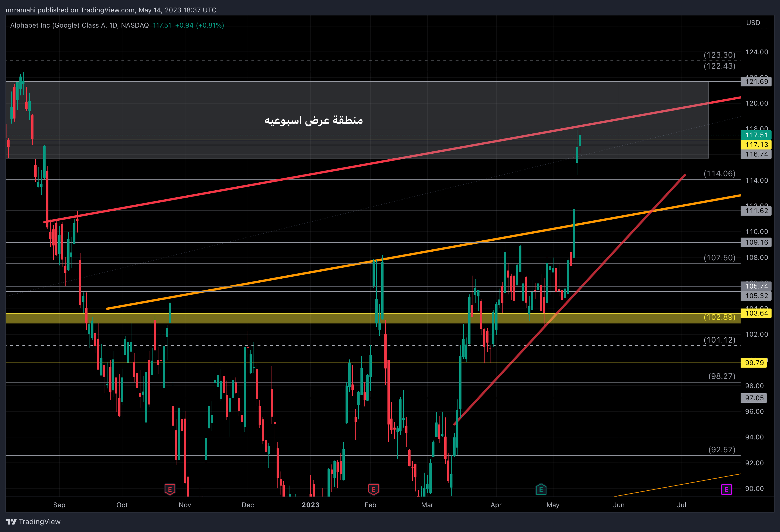Click the red earnings marker near Nov
The height and width of the screenshot is (532, 780).
click(170, 489)
